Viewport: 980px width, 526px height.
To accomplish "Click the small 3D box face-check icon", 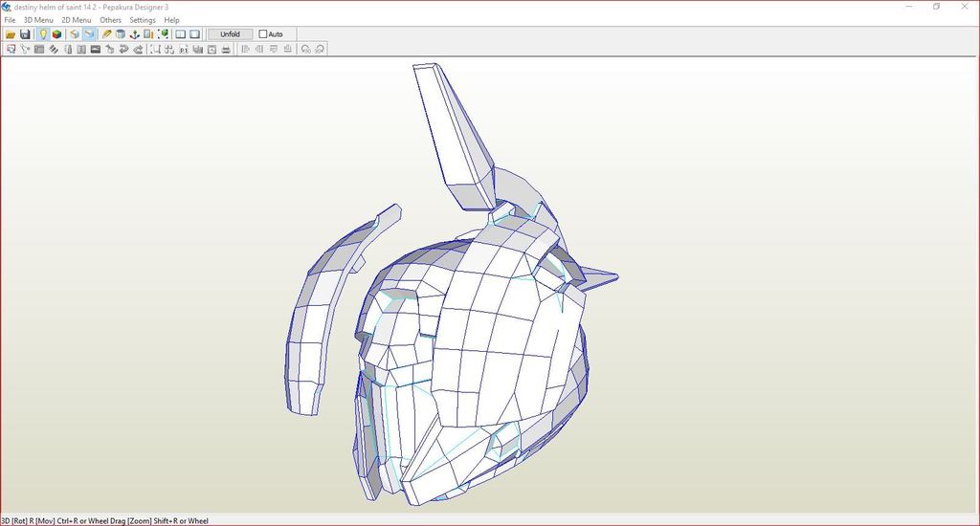I will point(109,50).
